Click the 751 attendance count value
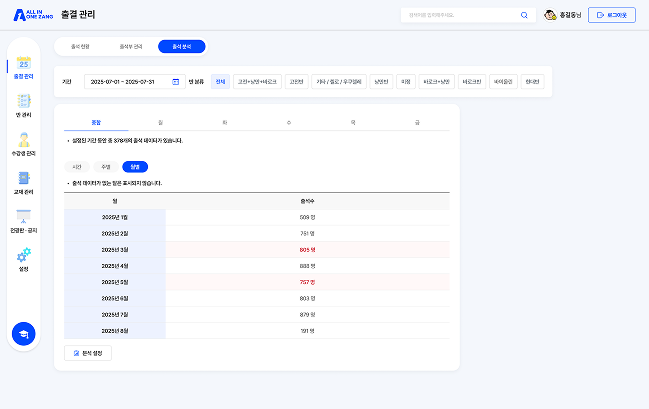Image resolution: width=649 pixels, height=409 pixels. point(308,233)
